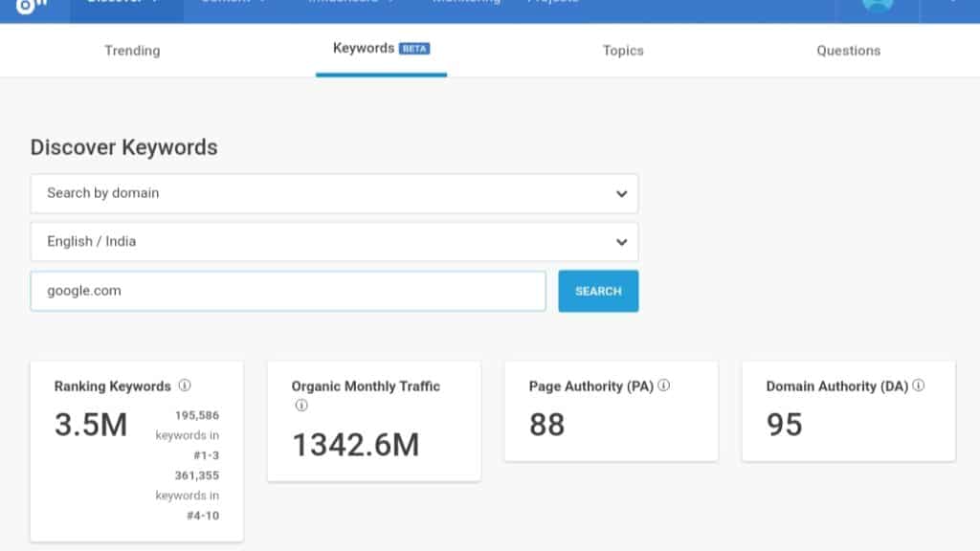Click the BETA badge on Keywords tab

415,49
